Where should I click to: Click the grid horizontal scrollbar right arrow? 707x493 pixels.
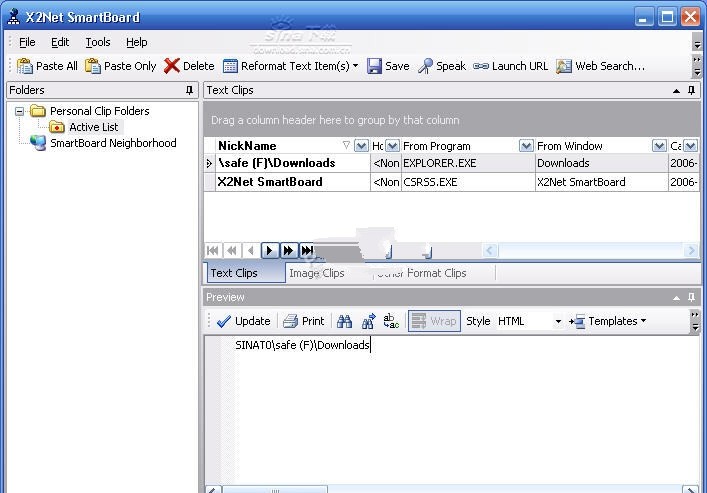(x=691, y=250)
